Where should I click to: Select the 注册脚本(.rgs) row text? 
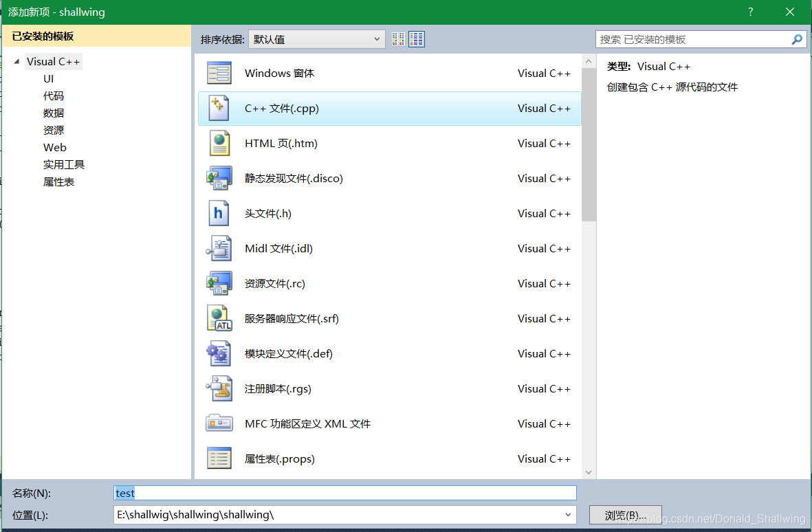pos(278,388)
